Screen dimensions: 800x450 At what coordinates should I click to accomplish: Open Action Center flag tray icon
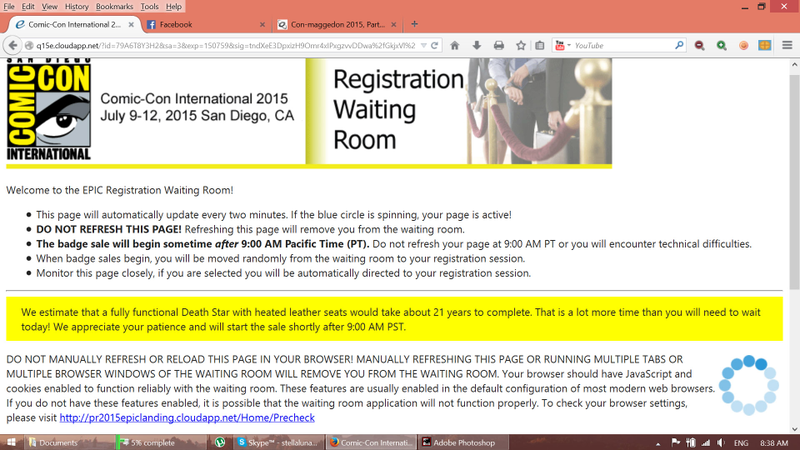pos(676,442)
